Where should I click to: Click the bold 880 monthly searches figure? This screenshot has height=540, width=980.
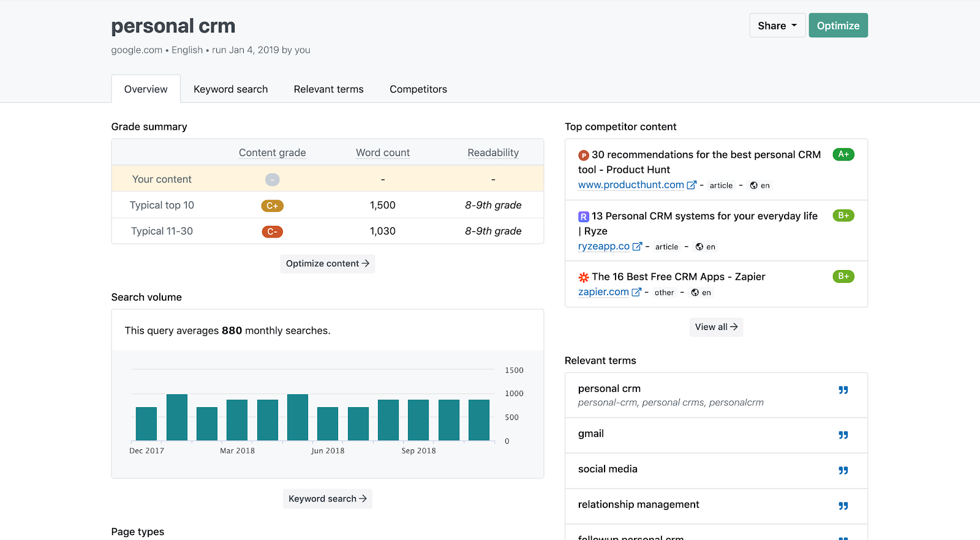232,331
